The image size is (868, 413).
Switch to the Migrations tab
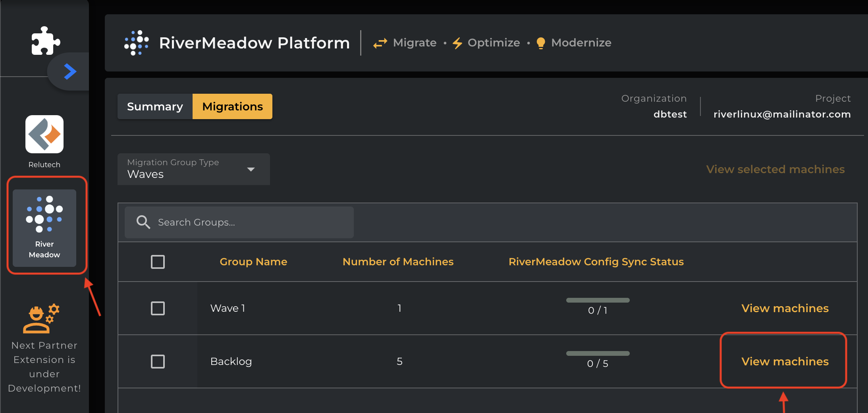(x=233, y=106)
